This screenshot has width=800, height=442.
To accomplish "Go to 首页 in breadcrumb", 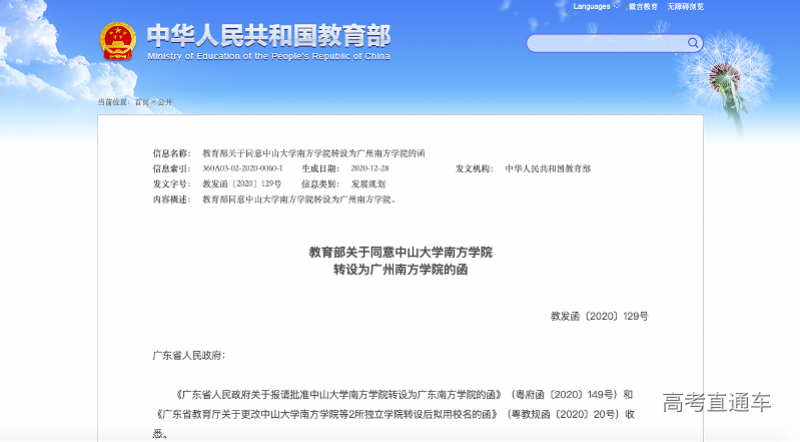I will tap(141, 102).
